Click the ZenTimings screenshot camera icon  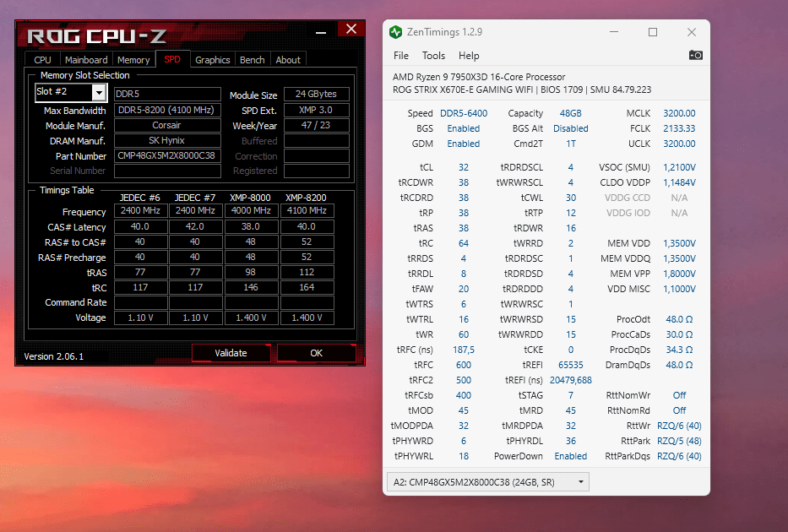click(x=696, y=55)
